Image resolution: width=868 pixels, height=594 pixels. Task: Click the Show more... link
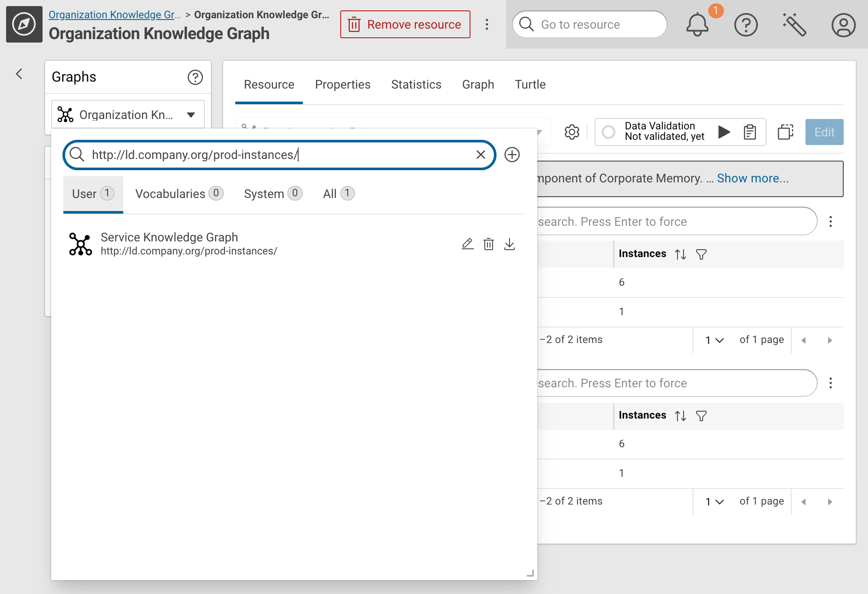coord(753,178)
